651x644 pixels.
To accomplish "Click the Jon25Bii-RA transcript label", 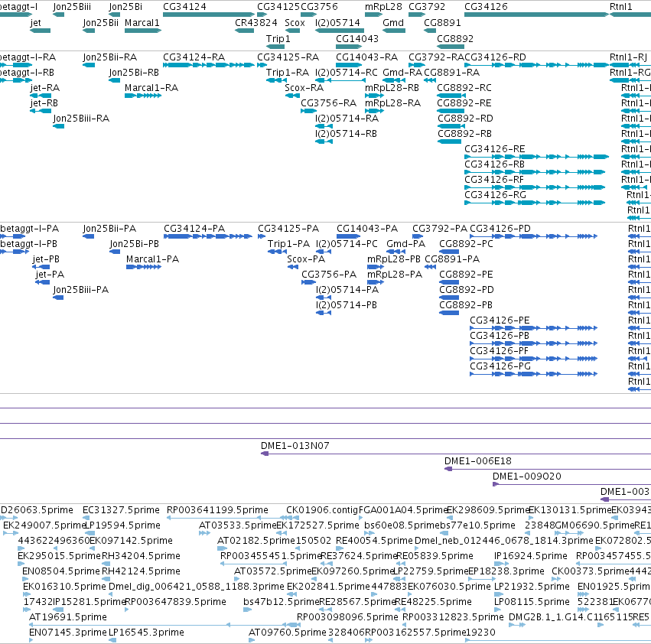I will [x=110, y=57].
